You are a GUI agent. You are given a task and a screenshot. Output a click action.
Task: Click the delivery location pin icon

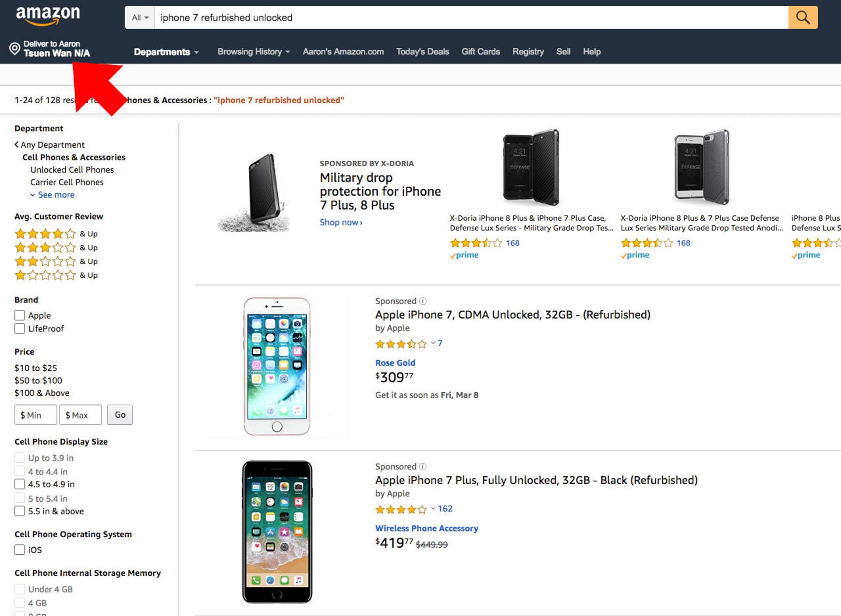click(x=14, y=49)
